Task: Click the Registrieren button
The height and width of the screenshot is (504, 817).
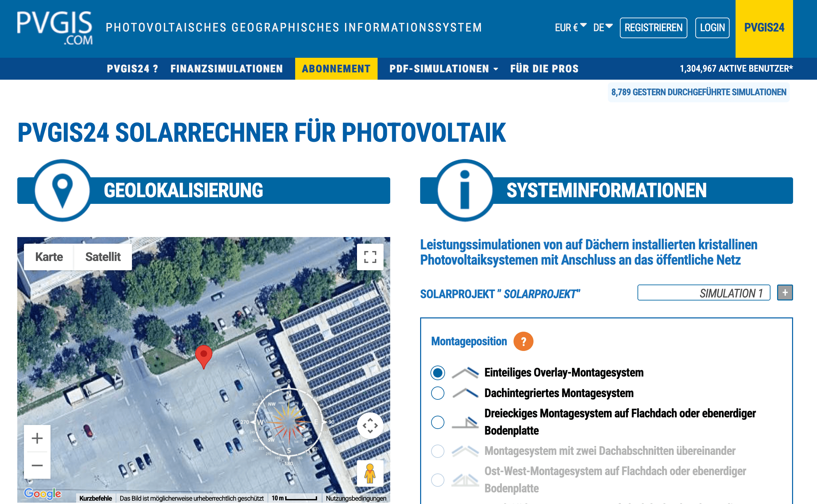Action: [653, 28]
